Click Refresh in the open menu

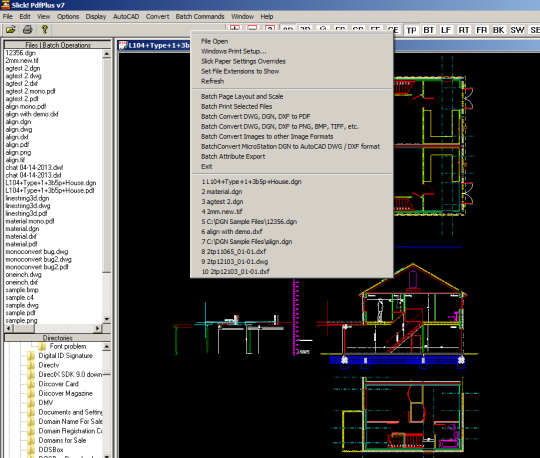click(212, 81)
